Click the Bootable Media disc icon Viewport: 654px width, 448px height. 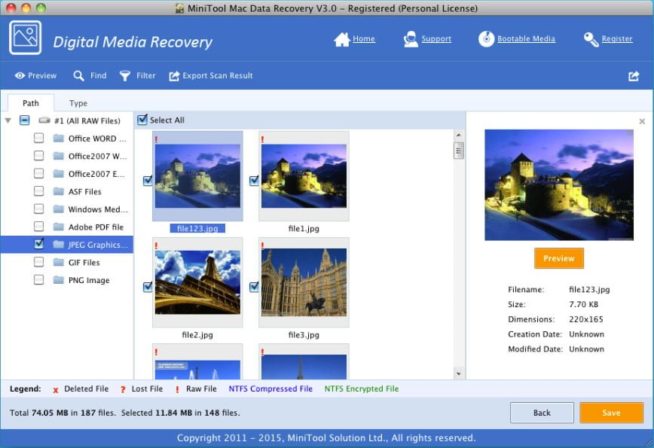[486, 39]
